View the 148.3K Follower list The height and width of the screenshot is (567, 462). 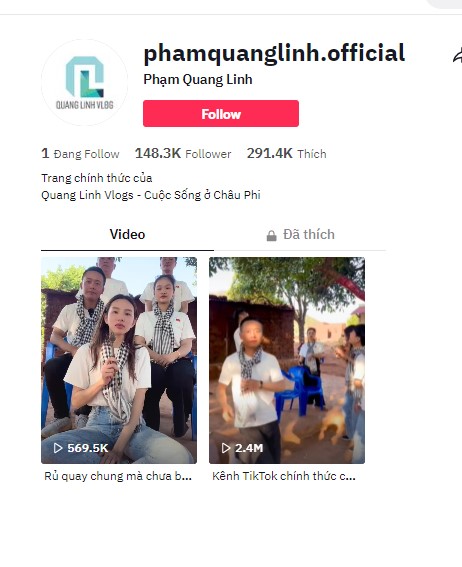183,154
